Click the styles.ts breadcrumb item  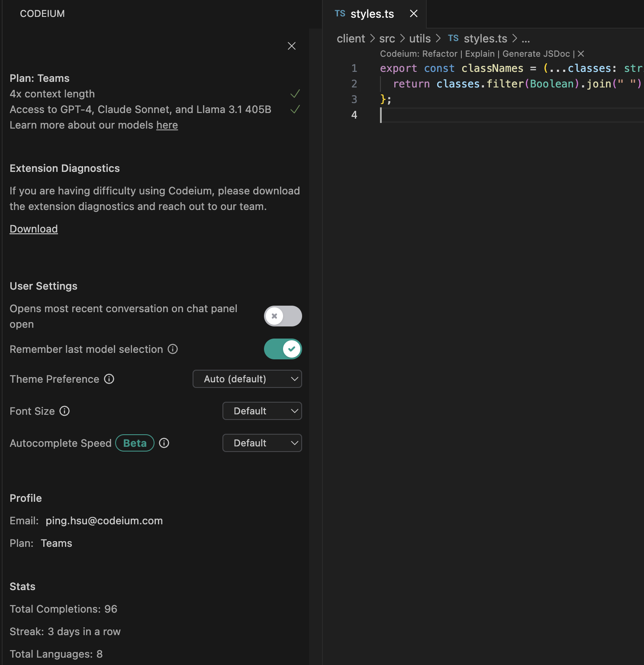(485, 39)
